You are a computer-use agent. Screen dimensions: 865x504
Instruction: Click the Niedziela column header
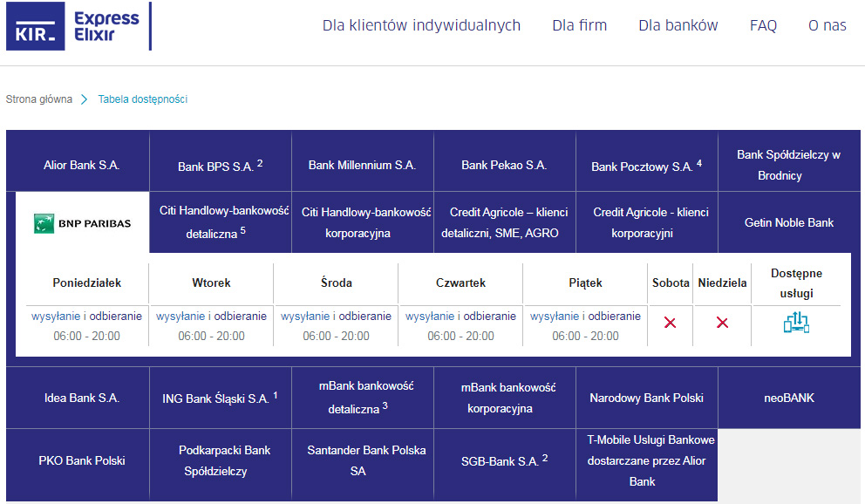click(722, 283)
